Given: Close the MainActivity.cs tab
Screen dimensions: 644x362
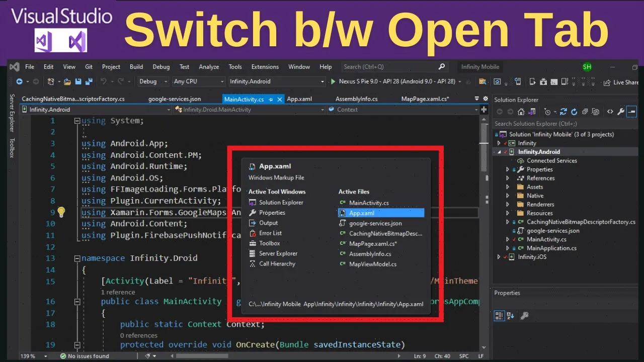Looking at the screenshot, I should [x=280, y=100].
